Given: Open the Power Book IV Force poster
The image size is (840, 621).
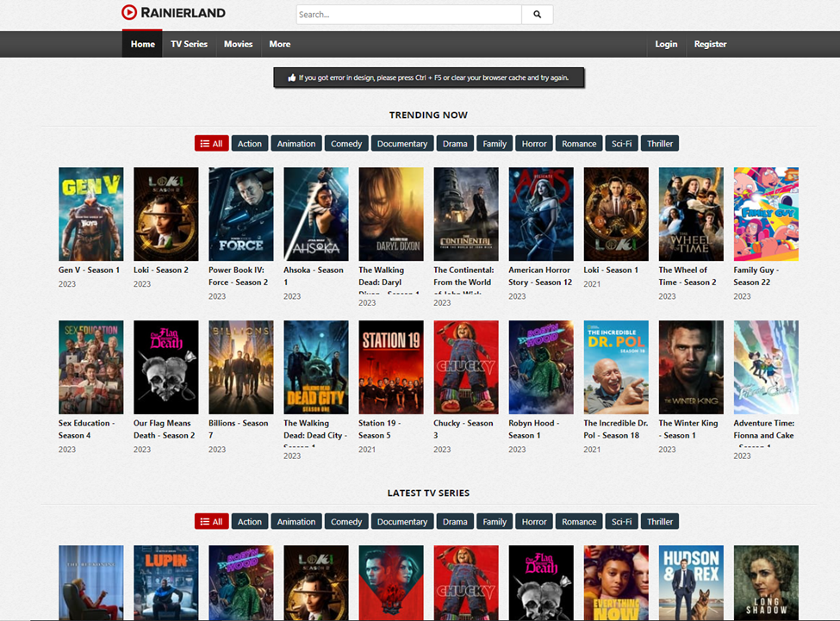Looking at the screenshot, I should 241,214.
